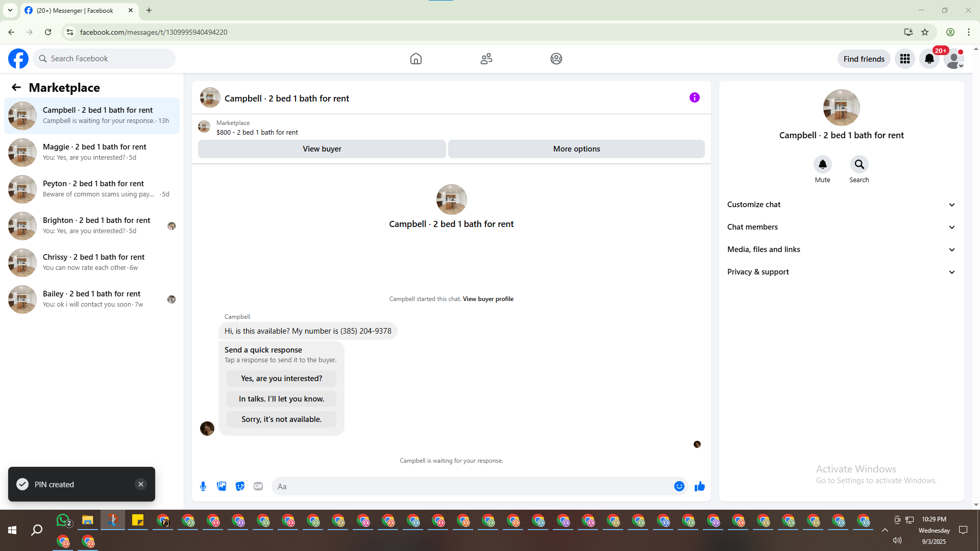Viewport: 980px width, 551px height.
Task: Open Windows notification center
Action: (x=963, y=530)
